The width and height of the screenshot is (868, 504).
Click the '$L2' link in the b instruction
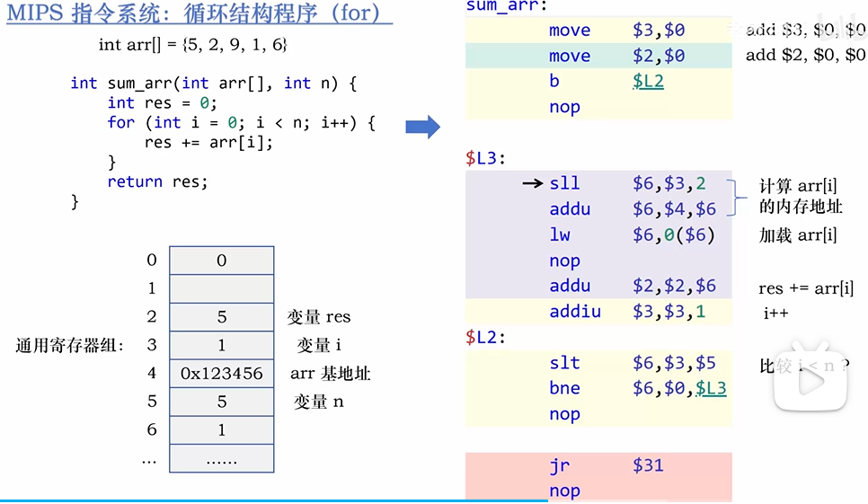648,82
